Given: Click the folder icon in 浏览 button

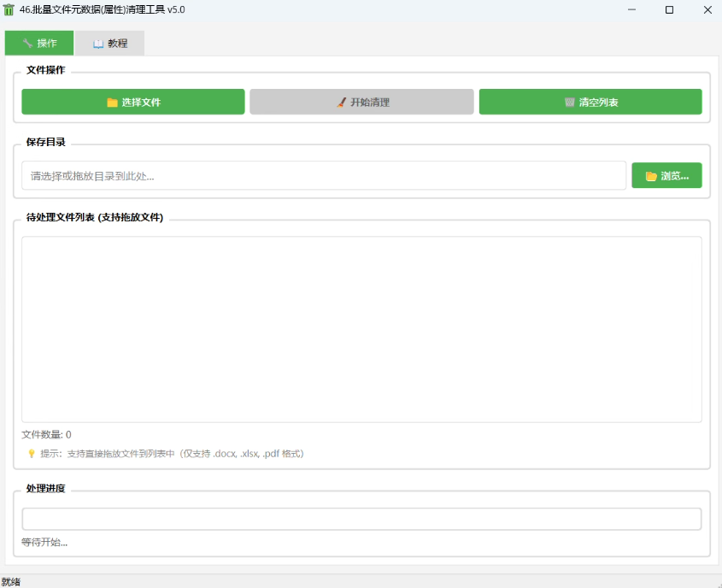Looking at the screenshot, I should point(651,176).
